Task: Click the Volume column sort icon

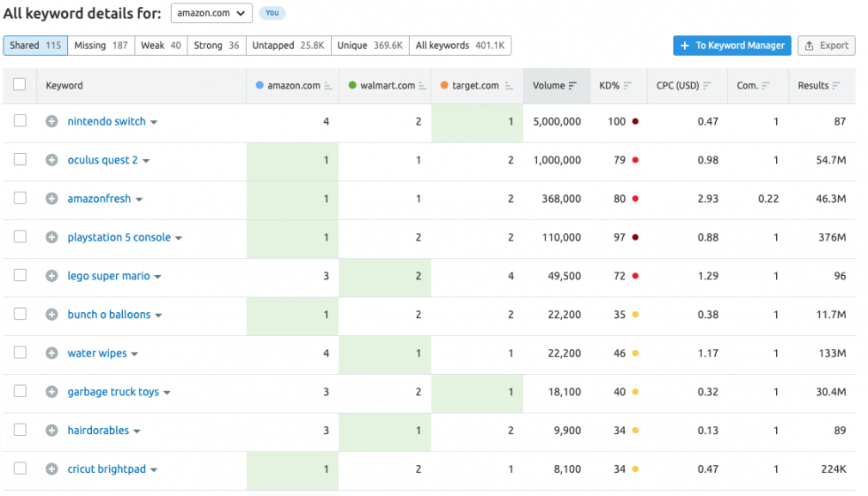Action: [572, 86]
